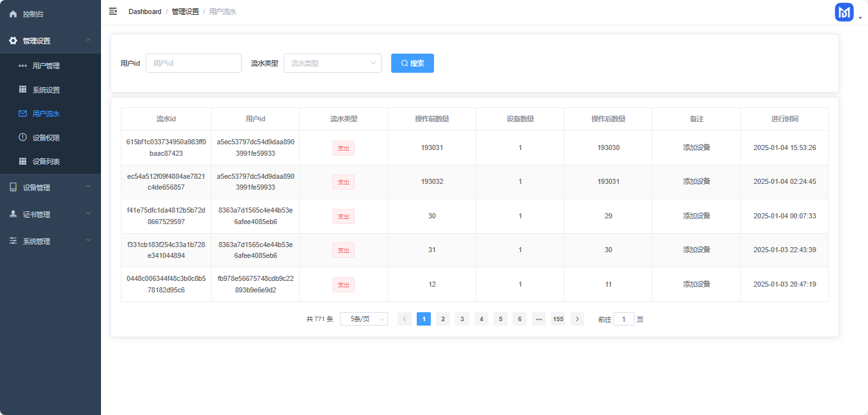Viewport: 868px width, 415px height.
Task: Click the gear icon beside 管理设置
Action: coord(13,41)
